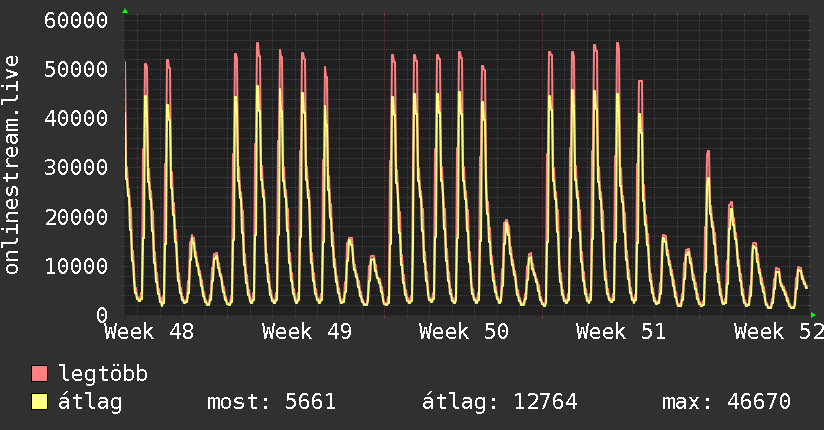Click the pink legtöbb legend color swatch
The image size is (824, 430).
tap(39, 373)
